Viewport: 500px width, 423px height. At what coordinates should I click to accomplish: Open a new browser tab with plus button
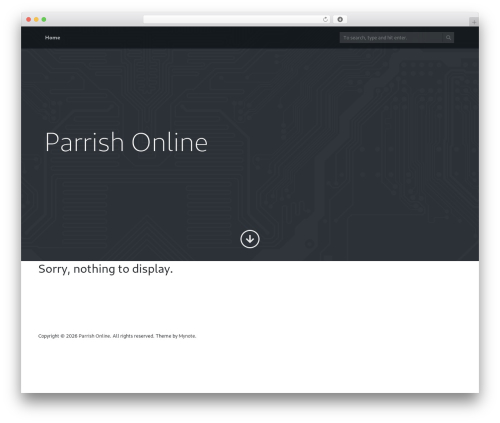[474, 22]
